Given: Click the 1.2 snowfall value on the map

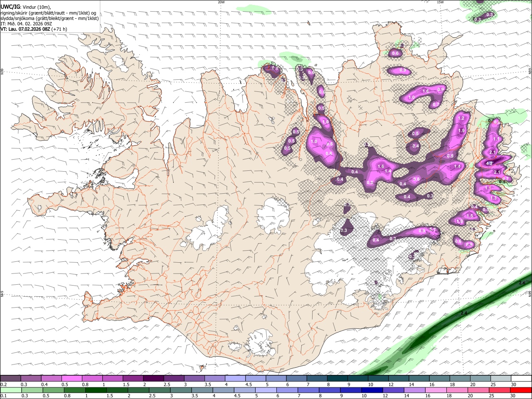Looking at the screenshot, I should [x=461, y=118].
